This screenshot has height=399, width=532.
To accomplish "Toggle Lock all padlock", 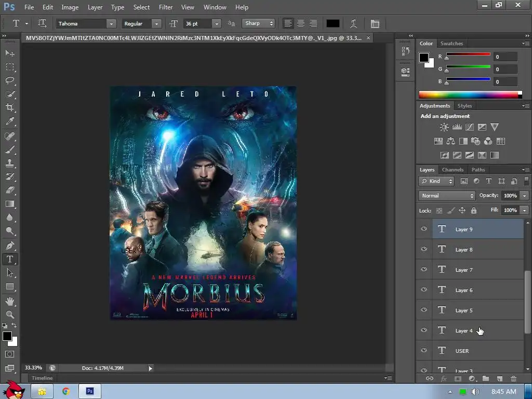I will (474, 211).
